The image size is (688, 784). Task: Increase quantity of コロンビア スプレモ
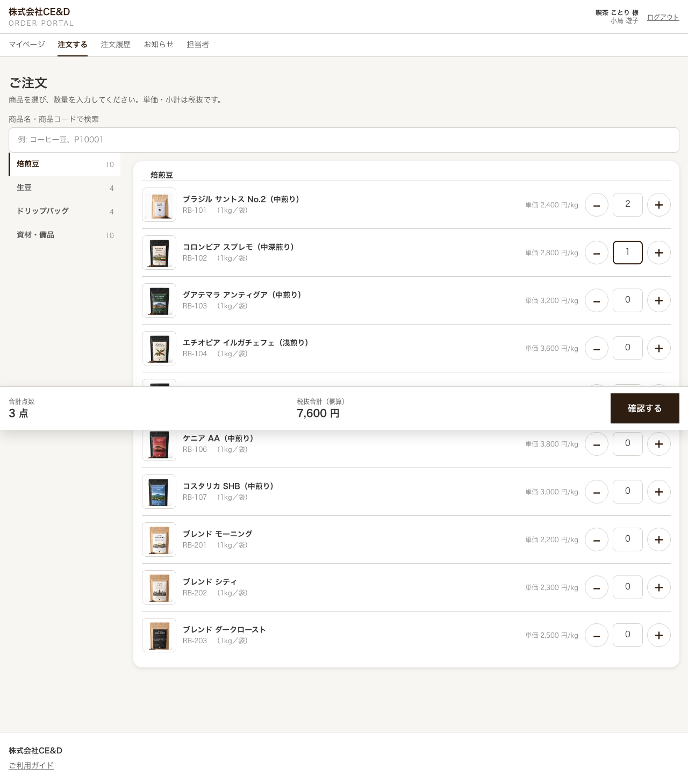click(x=659, y=253)
